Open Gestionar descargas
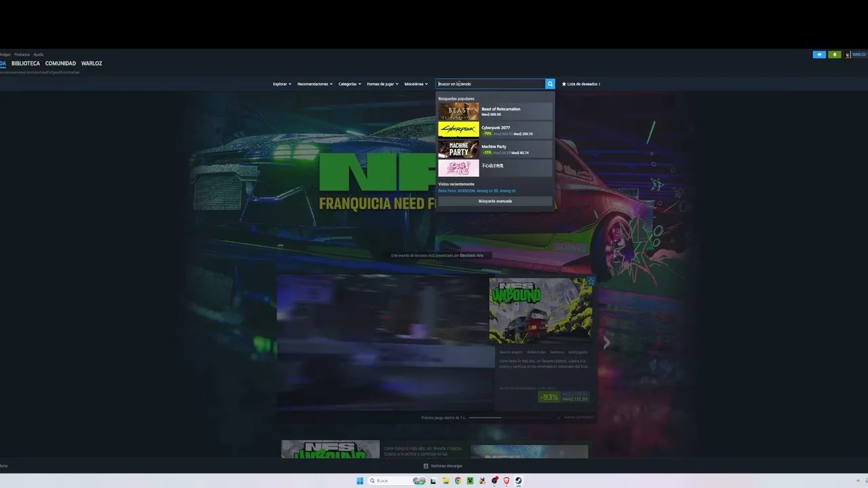868x488 pixels. click(x=443, y=466)
